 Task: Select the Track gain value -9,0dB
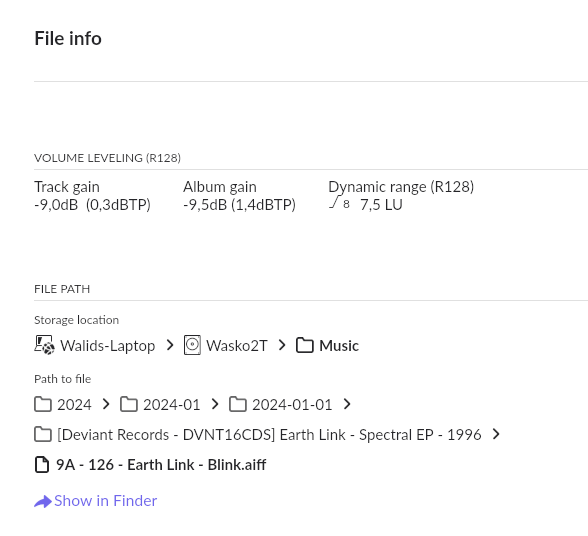pos(56,205)
